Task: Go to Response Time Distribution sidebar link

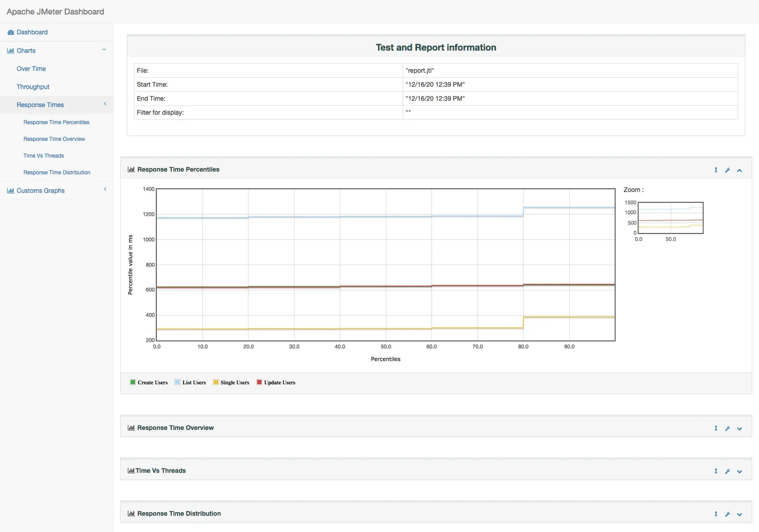Action: coord(57,173)
